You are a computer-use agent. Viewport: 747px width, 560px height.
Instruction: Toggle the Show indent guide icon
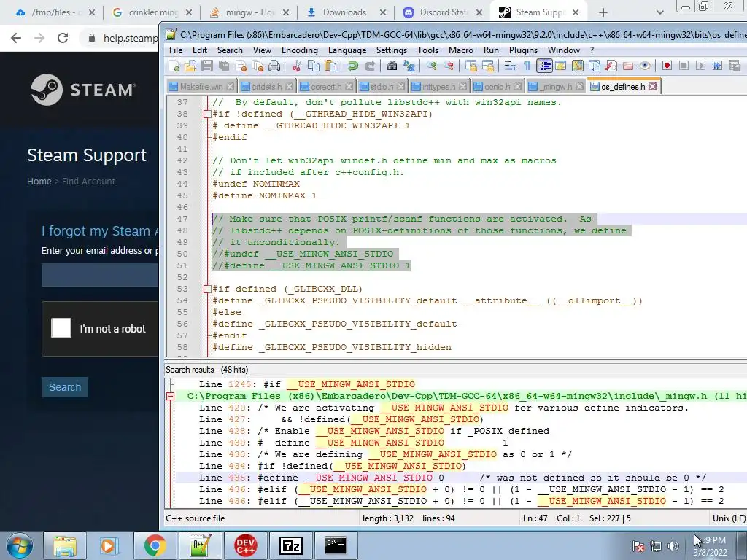(x=544, y=66)
